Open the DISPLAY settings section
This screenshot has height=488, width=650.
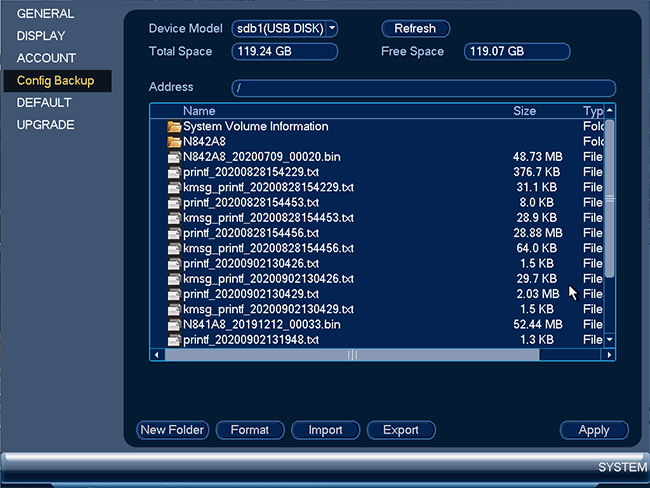tap(41, 36)
